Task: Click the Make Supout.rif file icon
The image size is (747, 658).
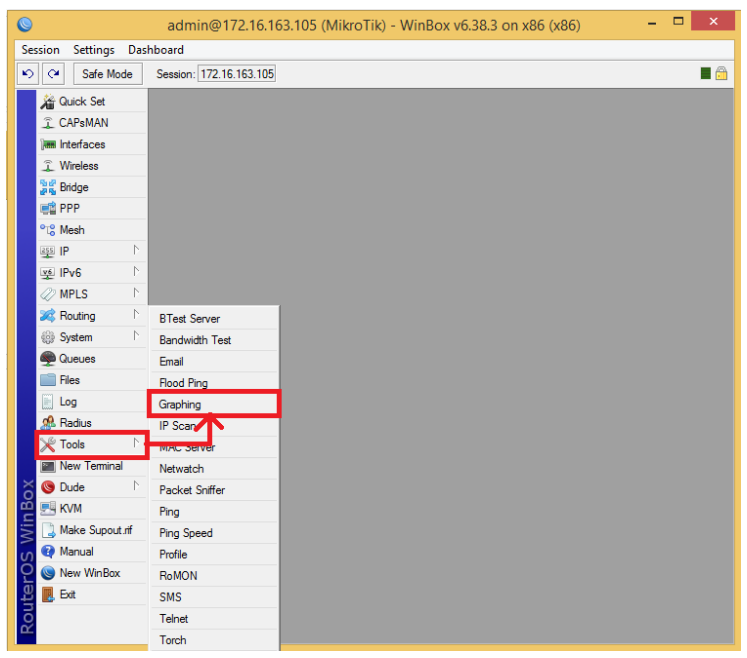Action: click(49, 530)
